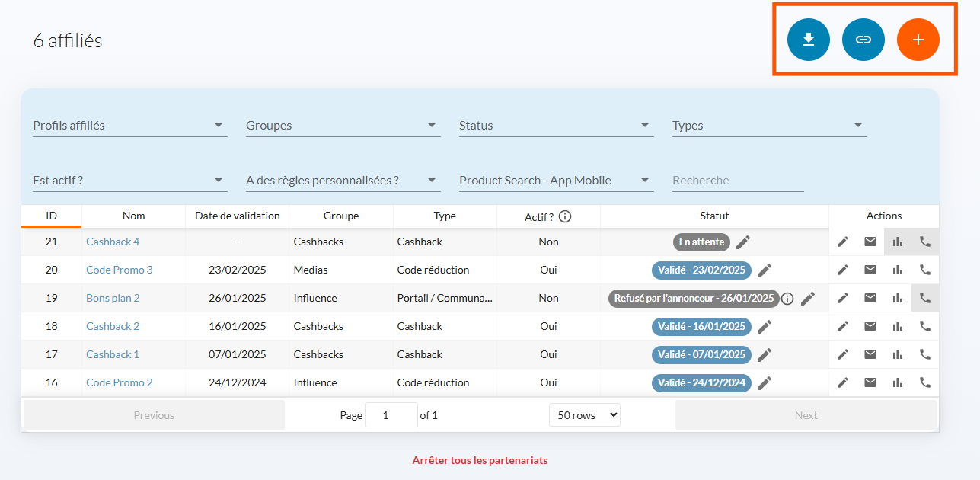Show statistics icon for Cashback 2

pyautogui.click(x=898, y=326)
